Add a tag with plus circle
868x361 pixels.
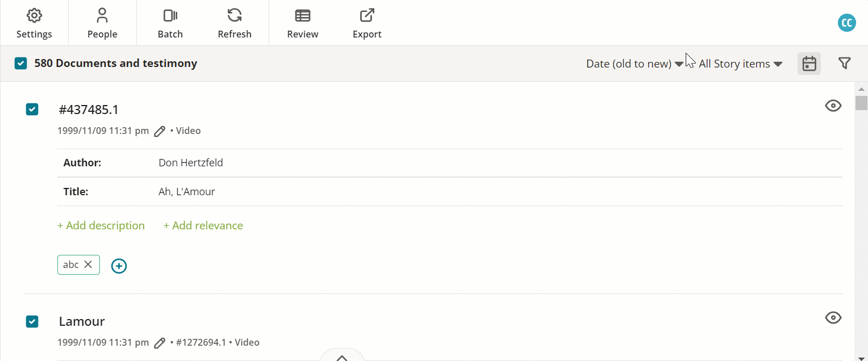[x=119, y=266]
